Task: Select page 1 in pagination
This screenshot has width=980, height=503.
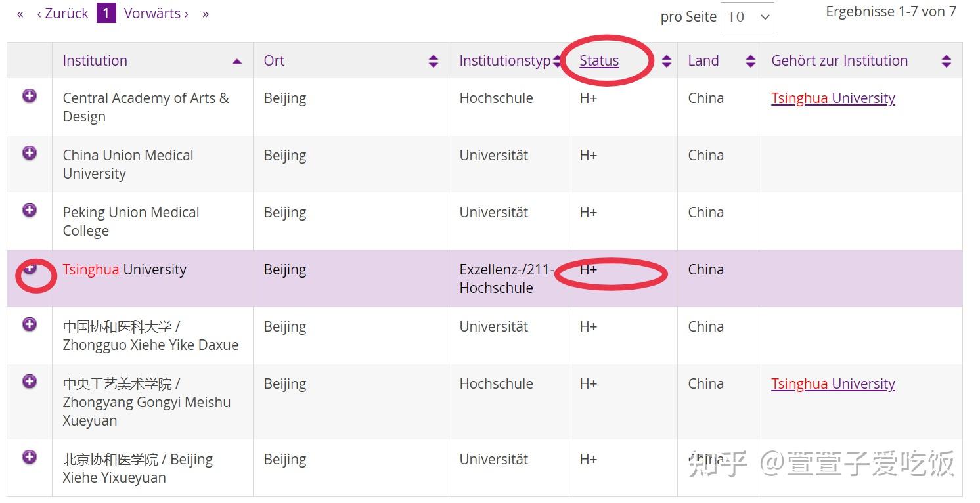Action: pyautogui.click(x=106, y=13)
